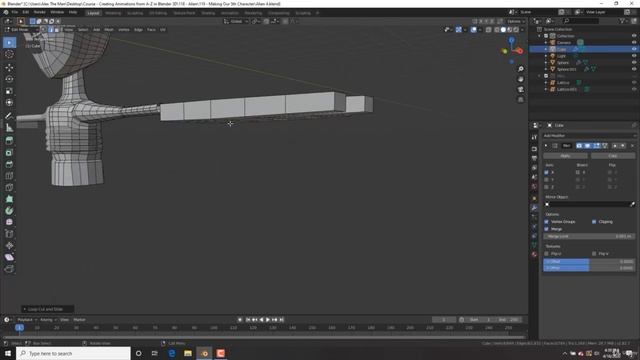Select the Edge Slide tool
The height and width of the screenshot is (360, 640).
point(9,234)
